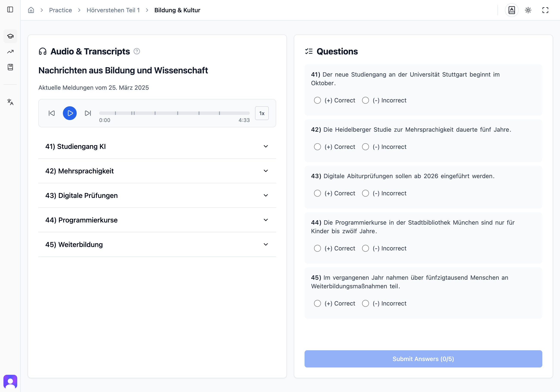Click the dictionary book icon in the toolbar
The width and height of the screenshot is (560, 392).
point(512,10)
